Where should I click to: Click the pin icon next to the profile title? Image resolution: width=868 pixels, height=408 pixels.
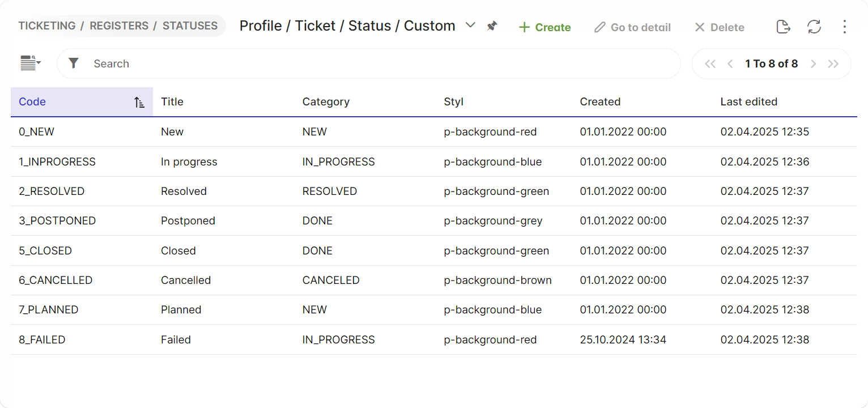[492, 25]
